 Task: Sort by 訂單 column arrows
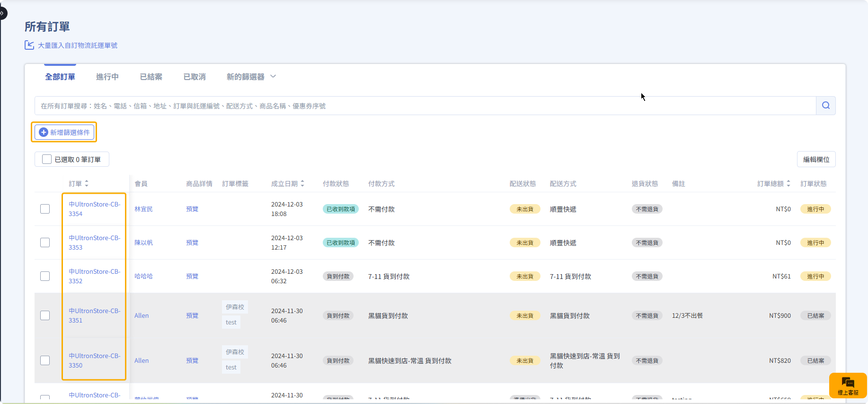[87, 183]
